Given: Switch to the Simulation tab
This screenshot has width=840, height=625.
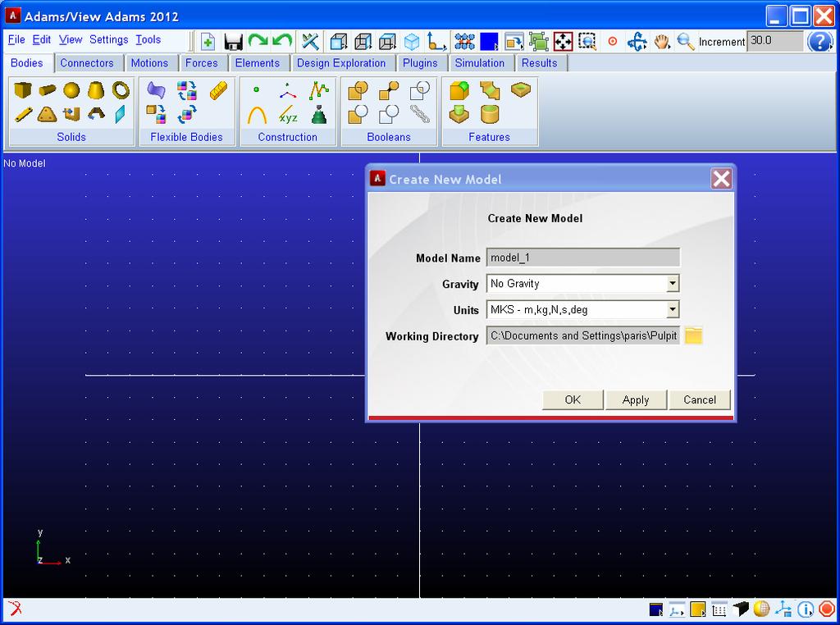Looking at the screenshot, I should pyautogui.click(x=479, y=63).
